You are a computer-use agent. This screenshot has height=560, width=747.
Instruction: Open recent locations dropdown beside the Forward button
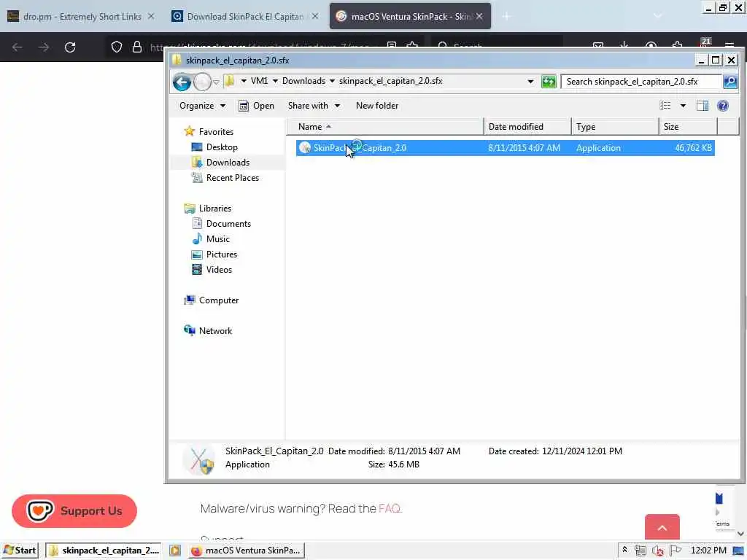(216, 82)
